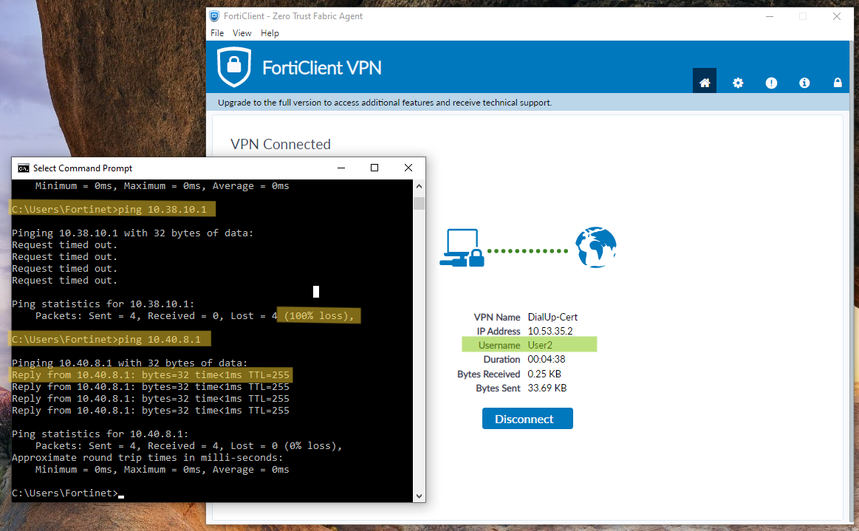859x531 pixels.
Task: Click VPN Name value DialUp-Cert
Action: pos(552,317)
